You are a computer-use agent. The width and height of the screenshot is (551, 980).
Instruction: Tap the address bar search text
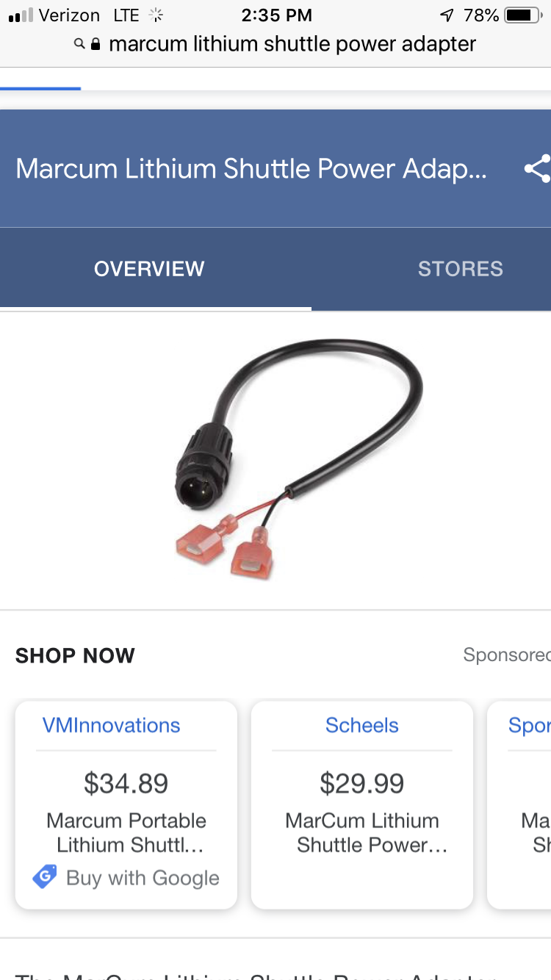tap(292, 44)
